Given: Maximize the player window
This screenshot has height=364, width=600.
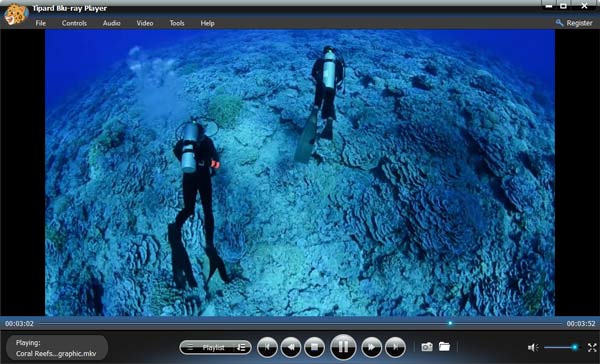Looking at the screenshot, I should tap(564, 6).
